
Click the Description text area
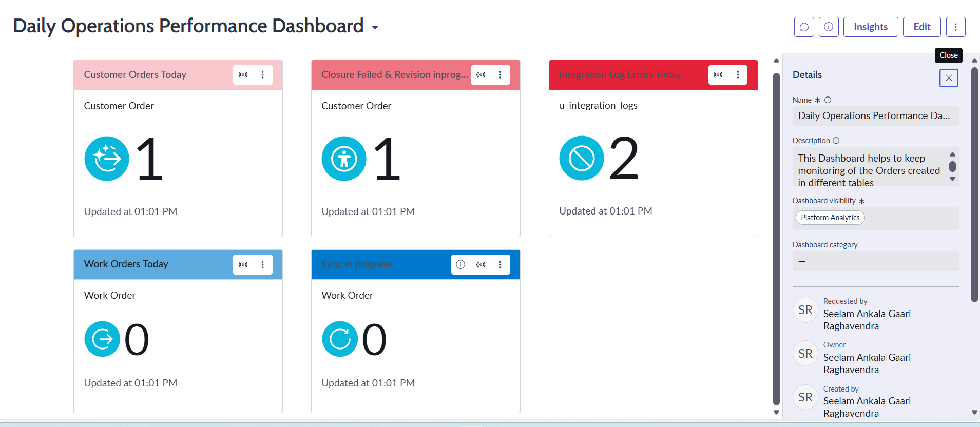(x=875, y=167)
